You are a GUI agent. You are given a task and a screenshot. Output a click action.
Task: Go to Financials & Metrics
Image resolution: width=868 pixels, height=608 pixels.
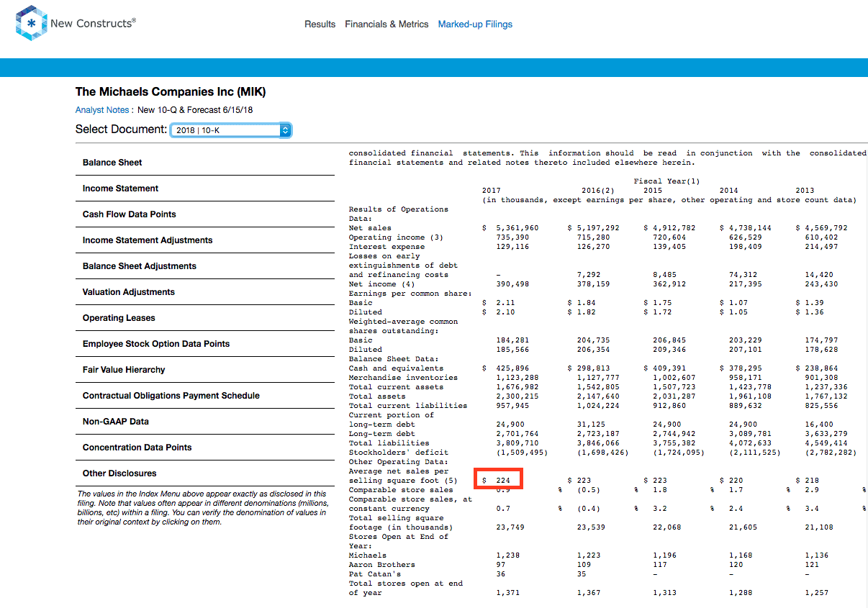coord(386,24)
